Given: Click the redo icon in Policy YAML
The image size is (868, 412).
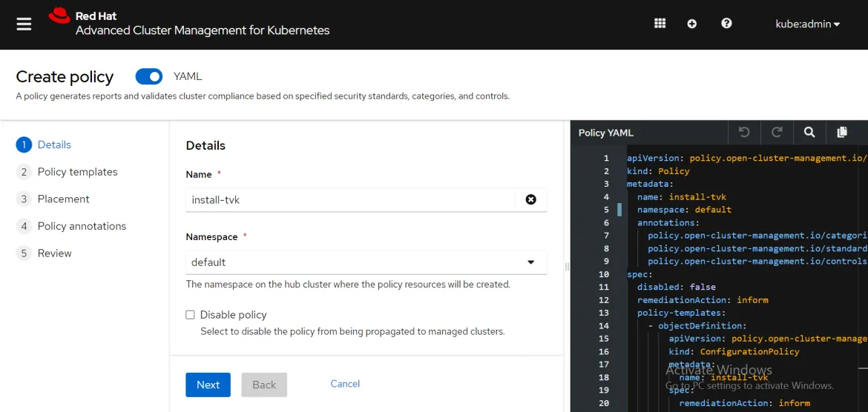Looking at the screenshot, I should (x=777, y=133).
